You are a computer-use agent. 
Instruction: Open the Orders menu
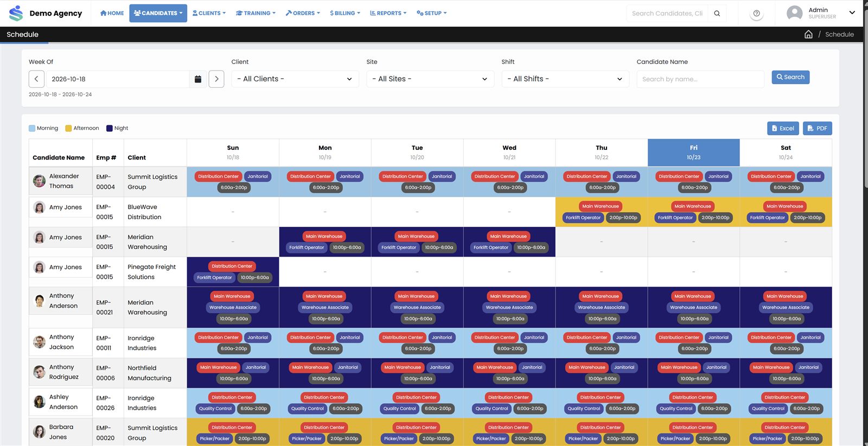pyautogui.click(x=303, y=13)
